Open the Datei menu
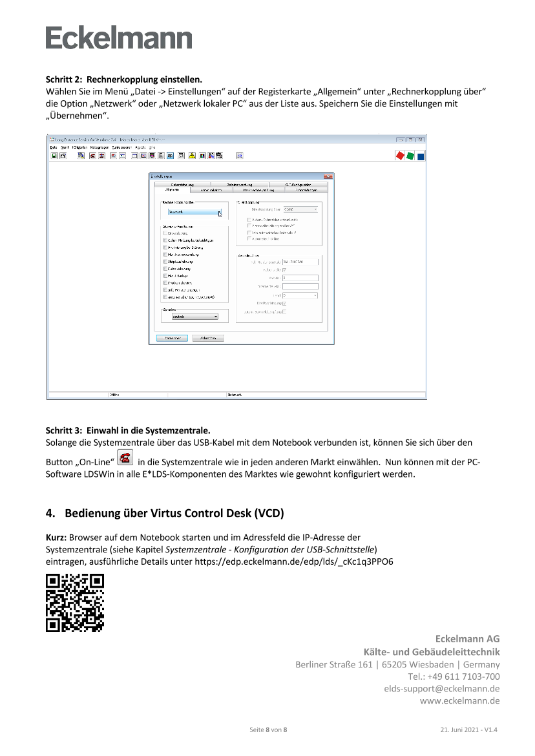The height and width of the screenshot is (756, 535). coord(54,148)
